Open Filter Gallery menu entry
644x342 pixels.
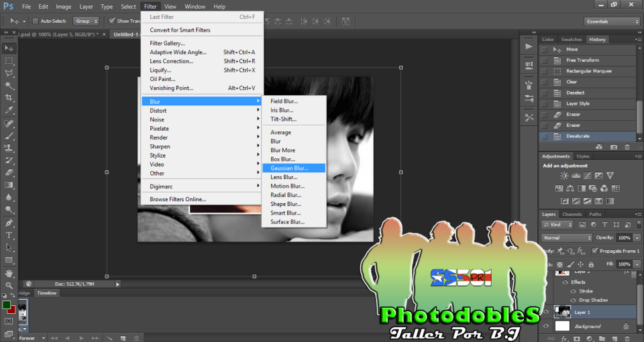point(202,43)
